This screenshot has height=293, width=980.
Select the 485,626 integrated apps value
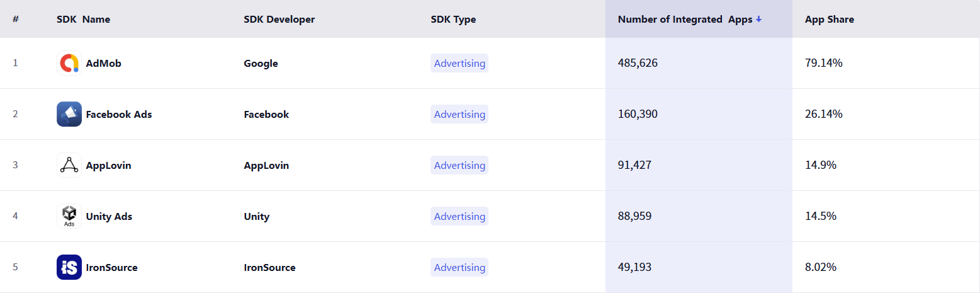(x=638, y=63)
